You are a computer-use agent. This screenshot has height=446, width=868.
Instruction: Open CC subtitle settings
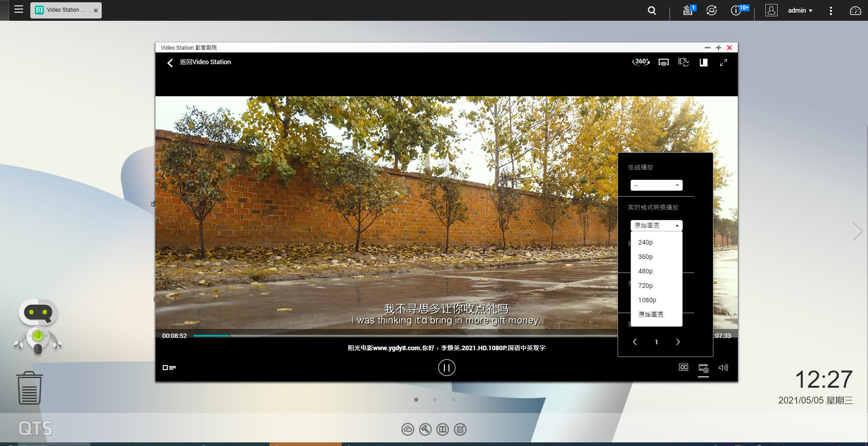point(684,367)
